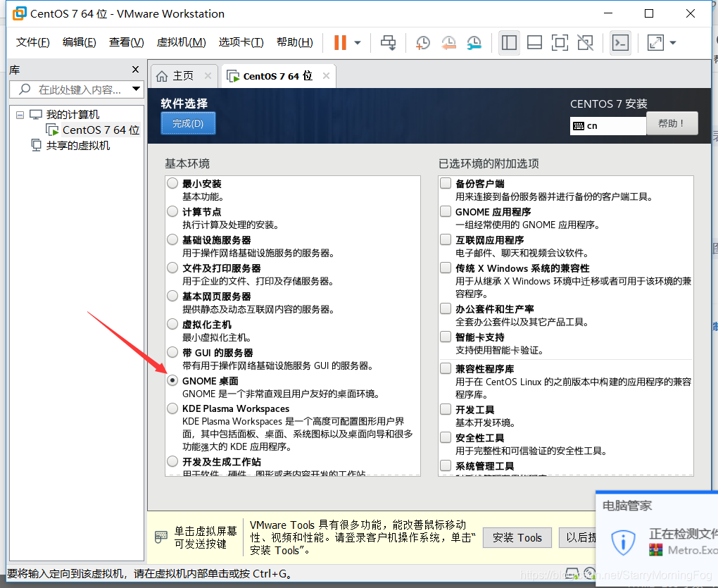
Task: Check the GNOME 应用程序 checkbox
Action: 445,211
